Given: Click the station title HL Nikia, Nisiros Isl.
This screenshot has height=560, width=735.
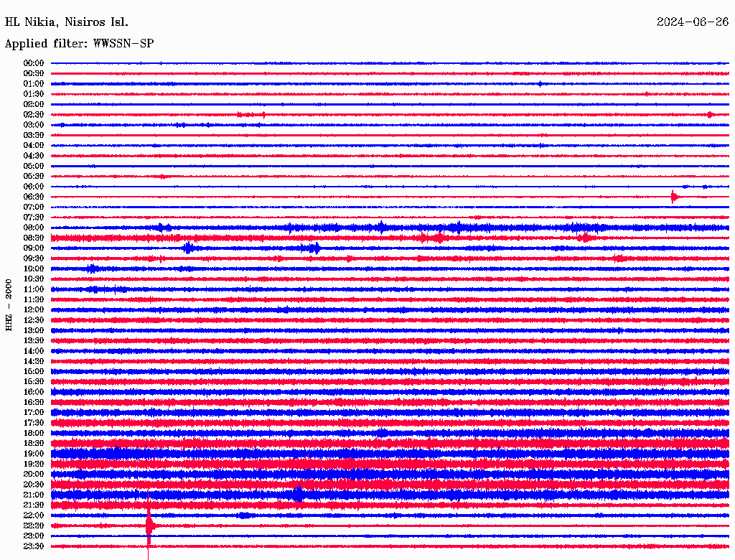Looking at the screenshot, I should coord(66,22).
